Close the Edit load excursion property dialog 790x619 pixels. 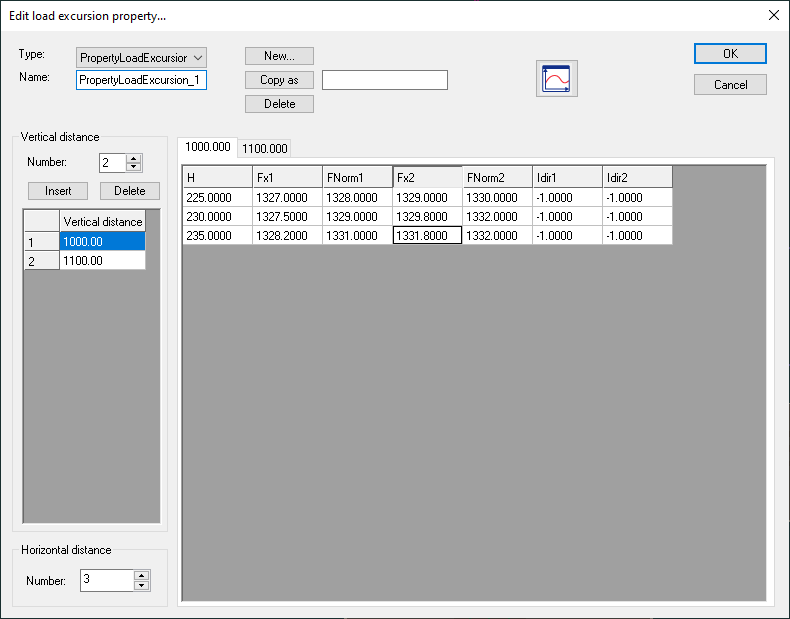click(x=774, y=15)
